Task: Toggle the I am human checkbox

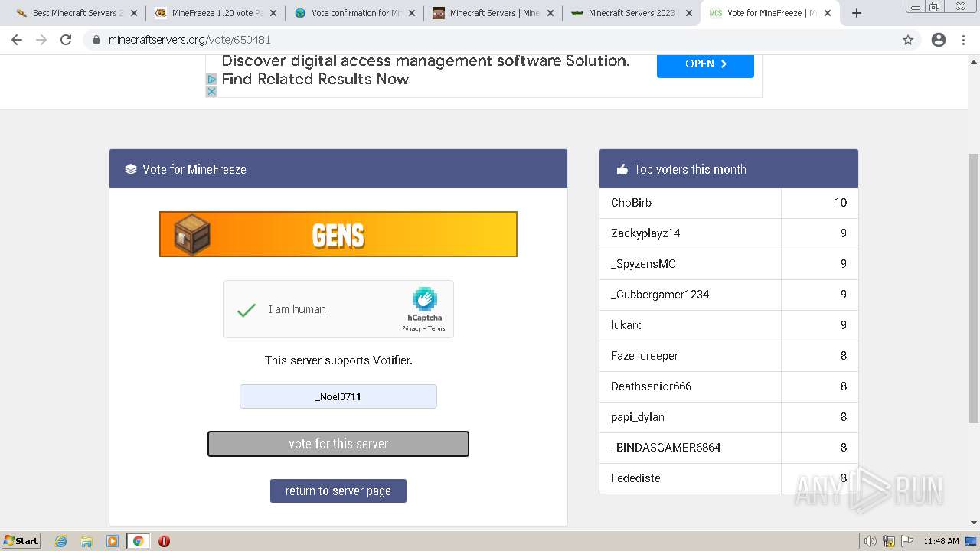Action: (x=247, y=310)
